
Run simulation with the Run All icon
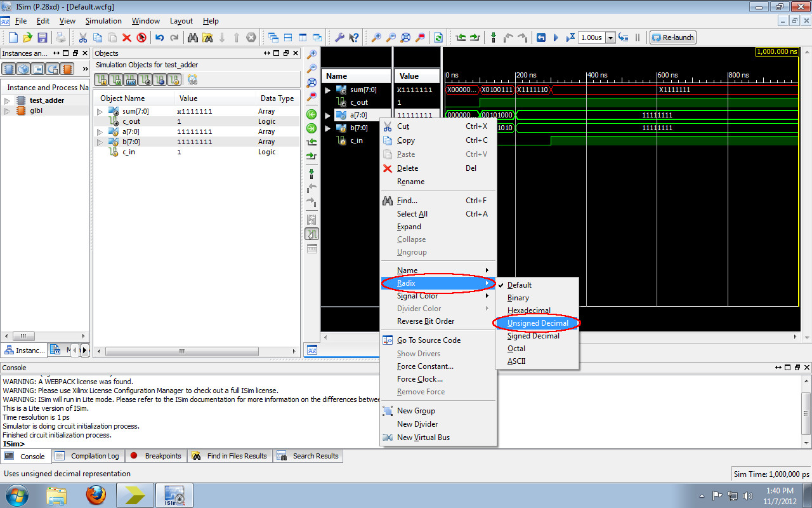(x=556, y=37)
